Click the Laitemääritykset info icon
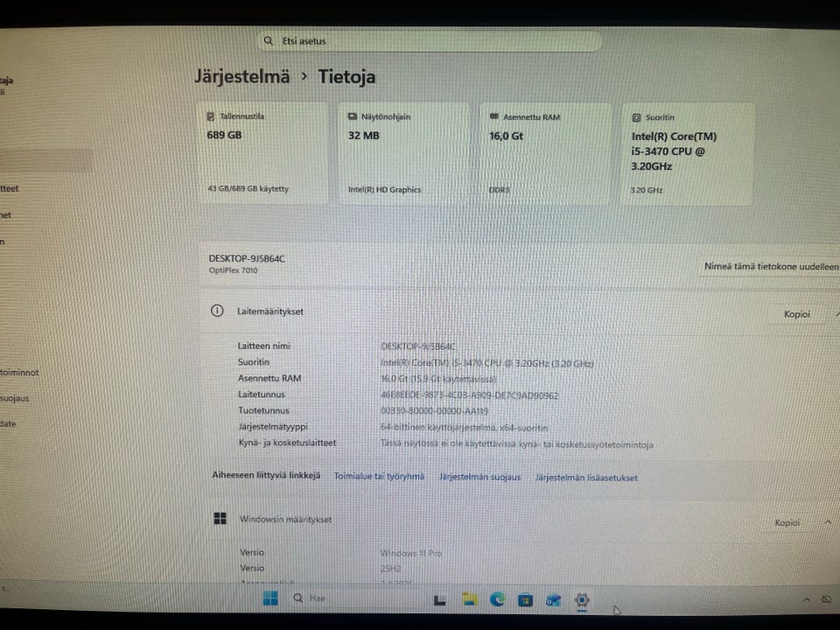 pos(217,311)
